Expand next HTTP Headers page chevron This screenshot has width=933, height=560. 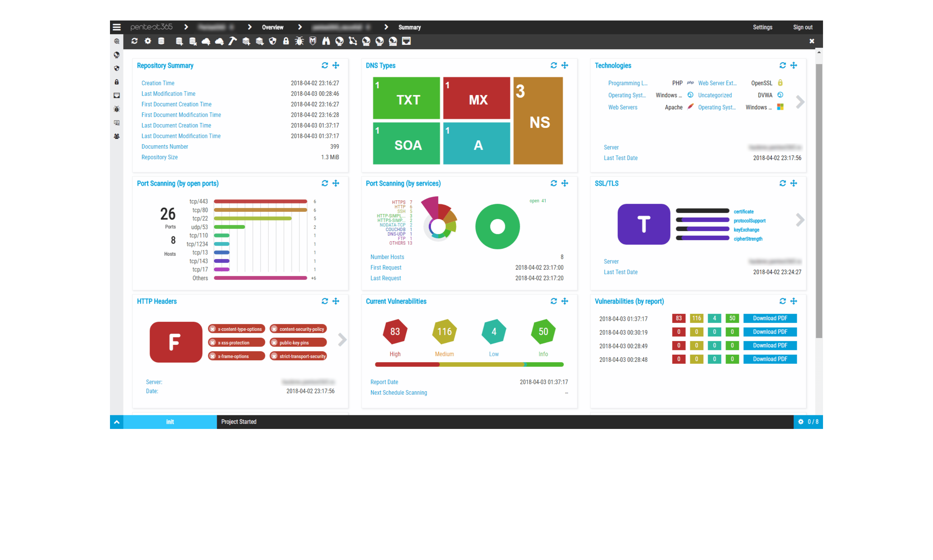pyautogui.click(x=342, y=339)
